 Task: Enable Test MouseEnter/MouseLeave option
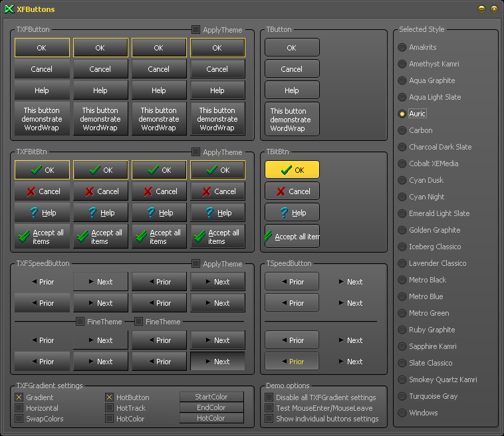pos(269,408)
